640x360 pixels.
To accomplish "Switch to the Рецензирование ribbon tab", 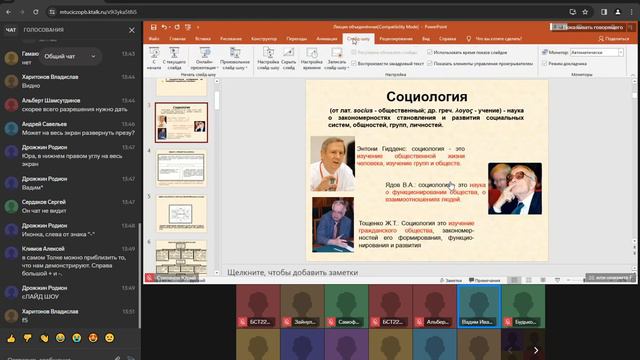I will click(396, 39).
